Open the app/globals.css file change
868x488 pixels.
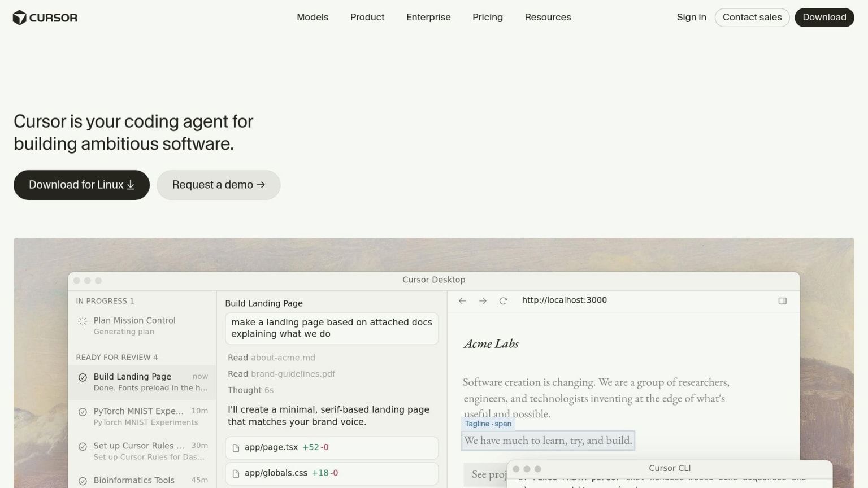point(332,473)
